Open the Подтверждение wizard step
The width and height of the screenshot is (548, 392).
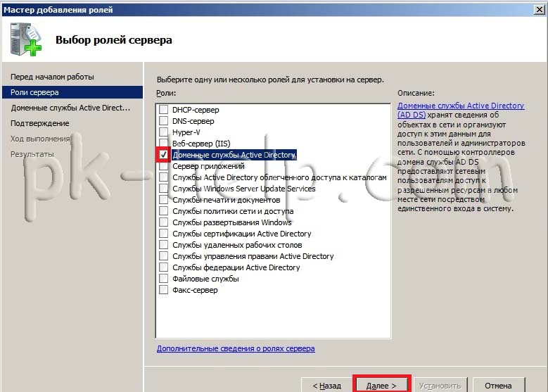[40, 123]
